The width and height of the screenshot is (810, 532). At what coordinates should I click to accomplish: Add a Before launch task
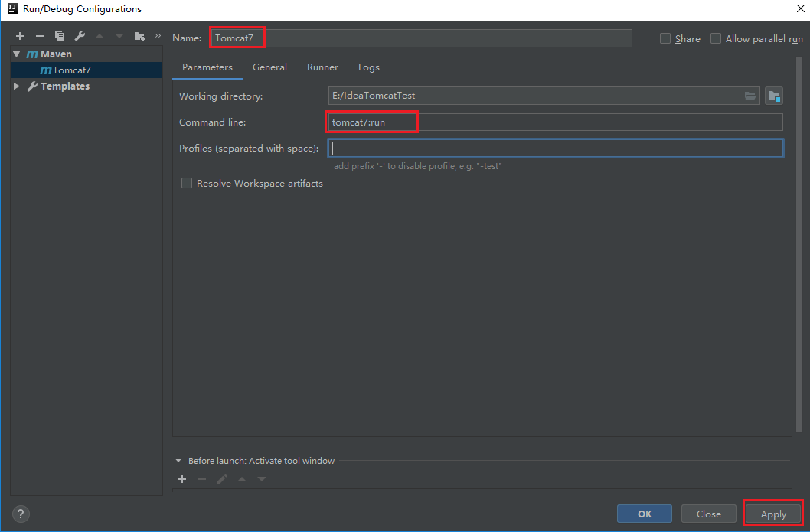182,479
